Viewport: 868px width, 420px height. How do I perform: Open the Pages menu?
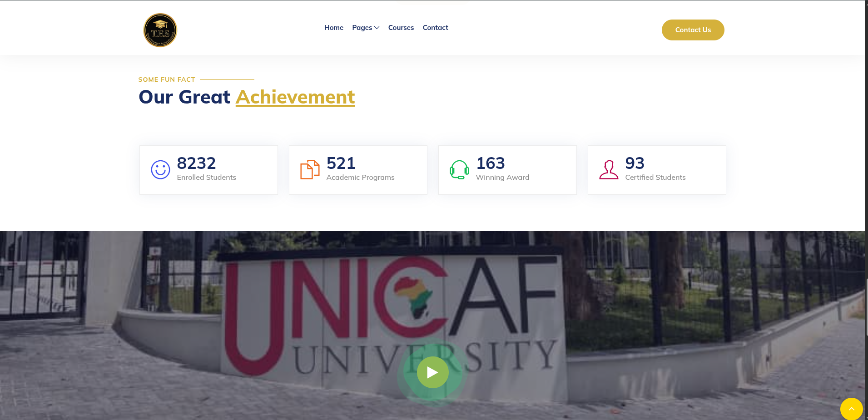click(362, 28)
